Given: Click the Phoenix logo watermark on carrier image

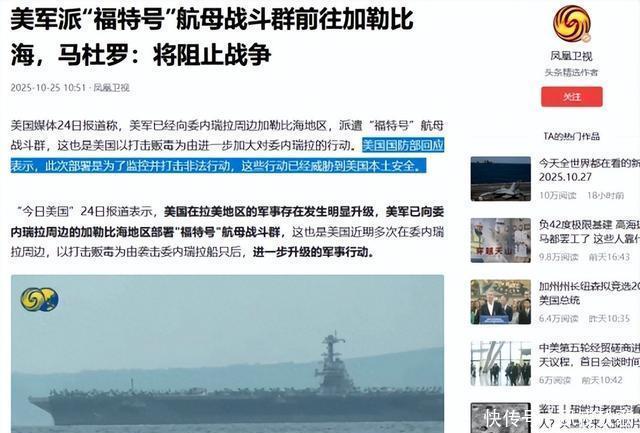Looking at the screenshot, I should [x=40, y=299].
